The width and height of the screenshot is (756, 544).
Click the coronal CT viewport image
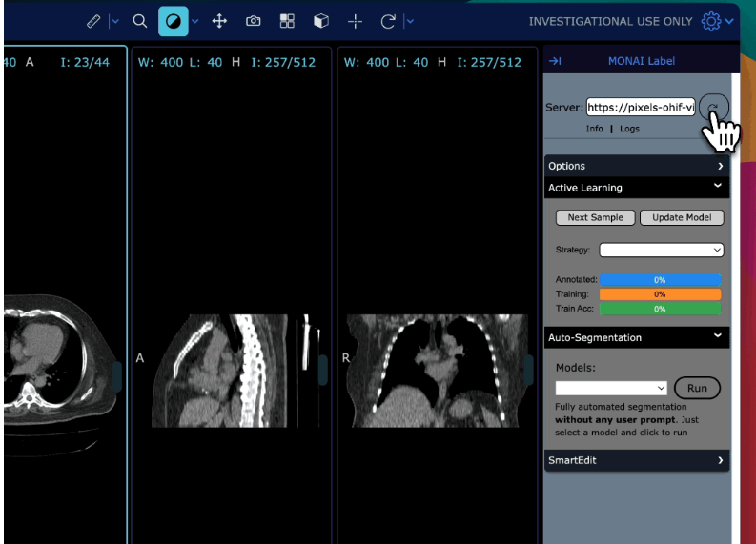[x=438, y=371]
